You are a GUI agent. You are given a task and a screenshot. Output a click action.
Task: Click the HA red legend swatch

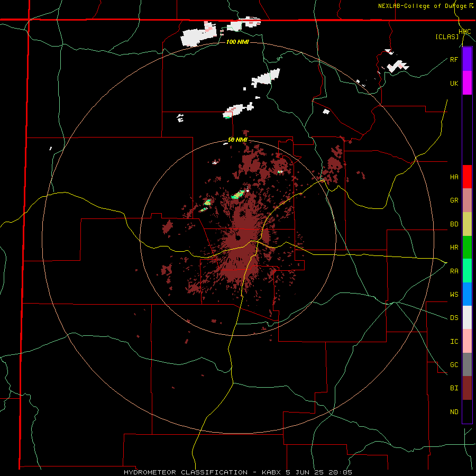pos(467,177)
